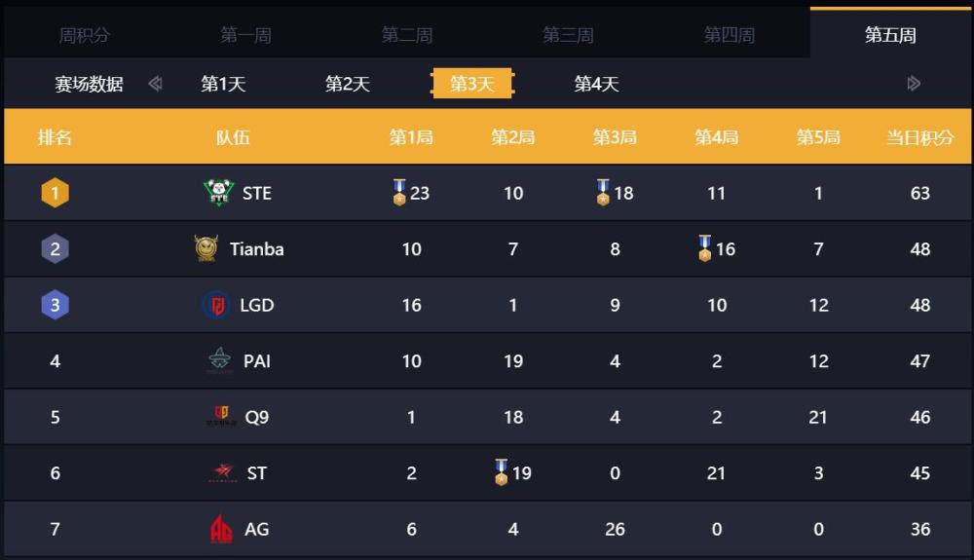Click the medal icon beside STE's 23 score

(399, 192)
